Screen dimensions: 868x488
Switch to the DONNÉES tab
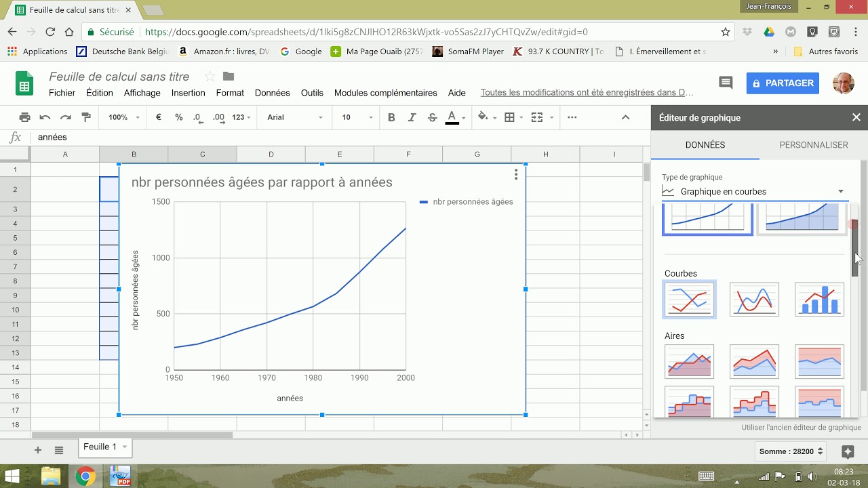705,145
